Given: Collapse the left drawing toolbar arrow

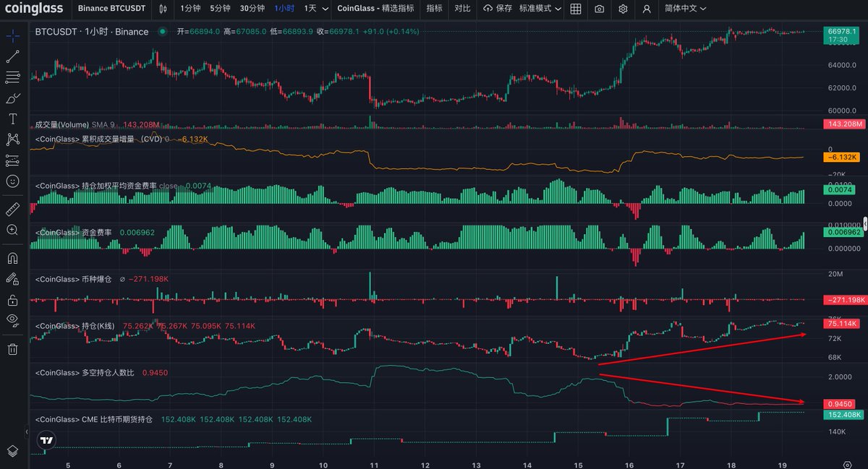Looking at the screenshot, I should point(27,432).
